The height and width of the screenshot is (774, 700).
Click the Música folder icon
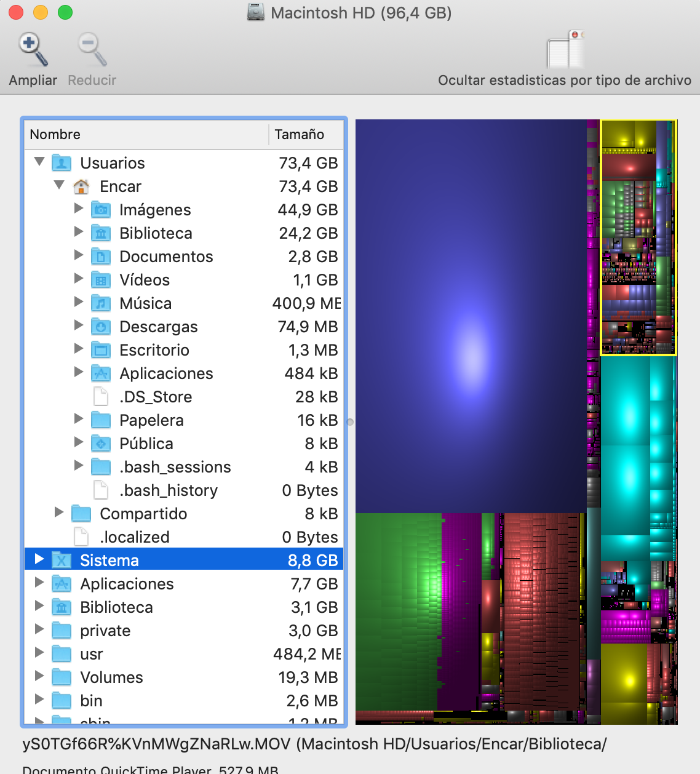101,303
